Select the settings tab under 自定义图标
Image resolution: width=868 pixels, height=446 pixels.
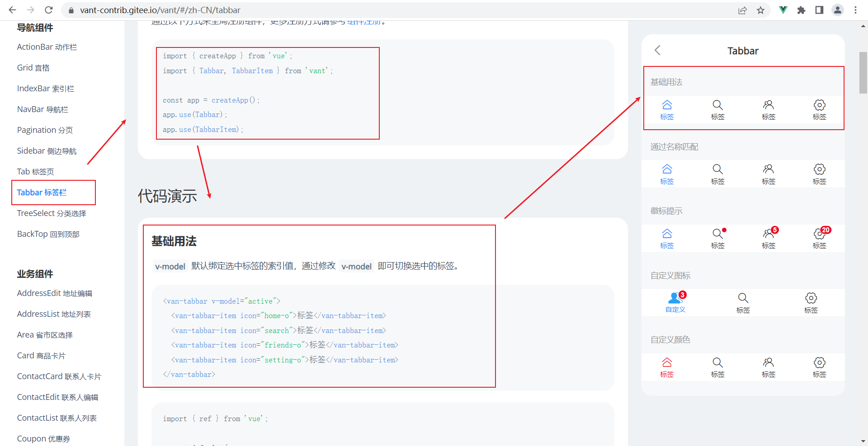pyautogui.click(x=811, y=303)
